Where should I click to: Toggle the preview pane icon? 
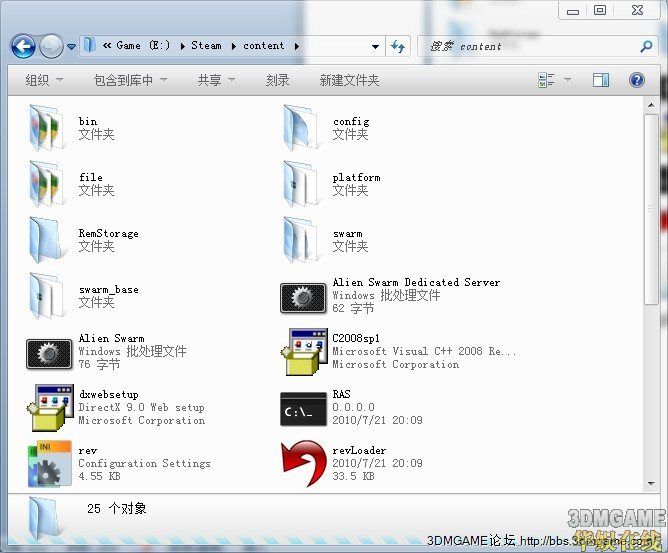tap(601, 80)
